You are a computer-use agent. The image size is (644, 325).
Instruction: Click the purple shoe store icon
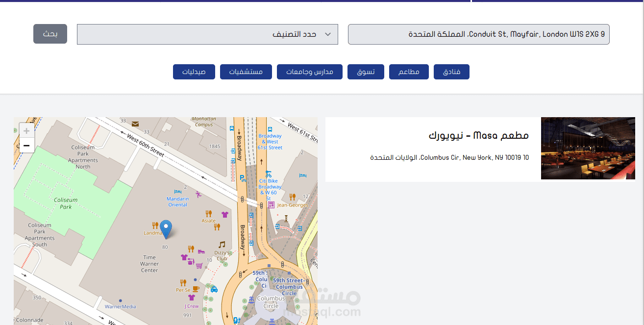tap(201, 251)
